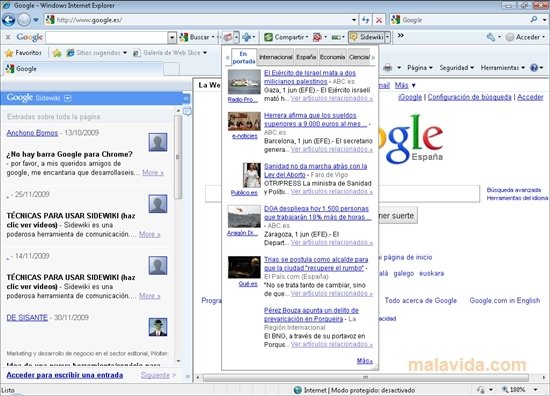550x396 pixels.
Task: Click the Favoritos star icon
Action: coord(9,53)
